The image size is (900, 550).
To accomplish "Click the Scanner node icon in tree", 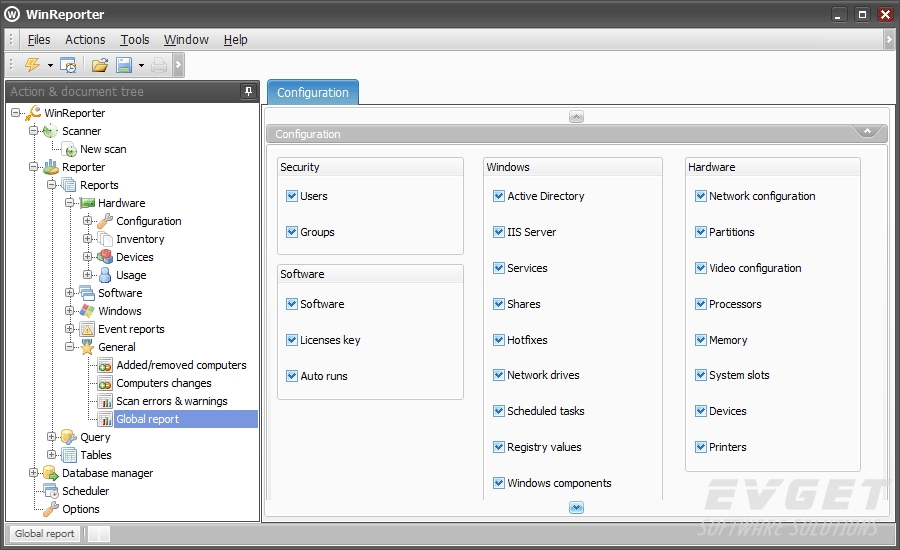I will tap(51, 131).
